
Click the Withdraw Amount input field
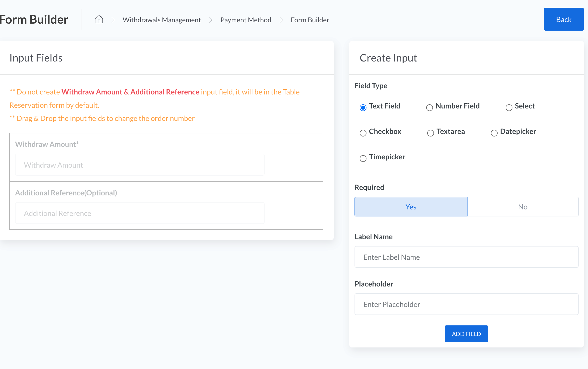[140, 165]
